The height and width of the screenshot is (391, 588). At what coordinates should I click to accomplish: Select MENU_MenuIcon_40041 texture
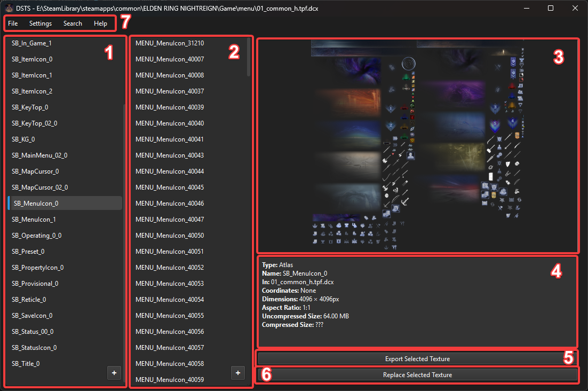[189, 139]
